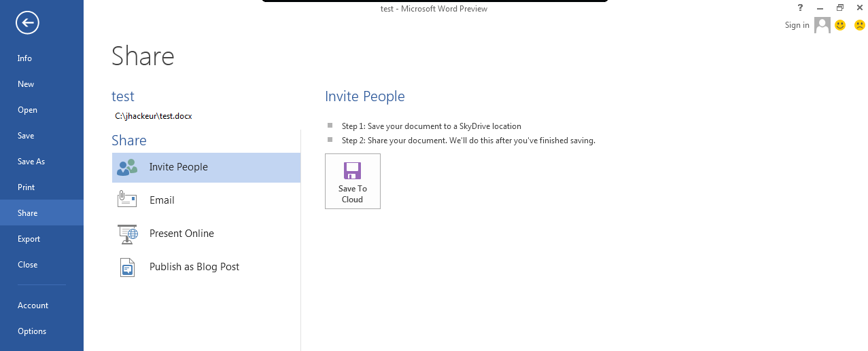Click the Invite People icon in share list

click(127, 167)
